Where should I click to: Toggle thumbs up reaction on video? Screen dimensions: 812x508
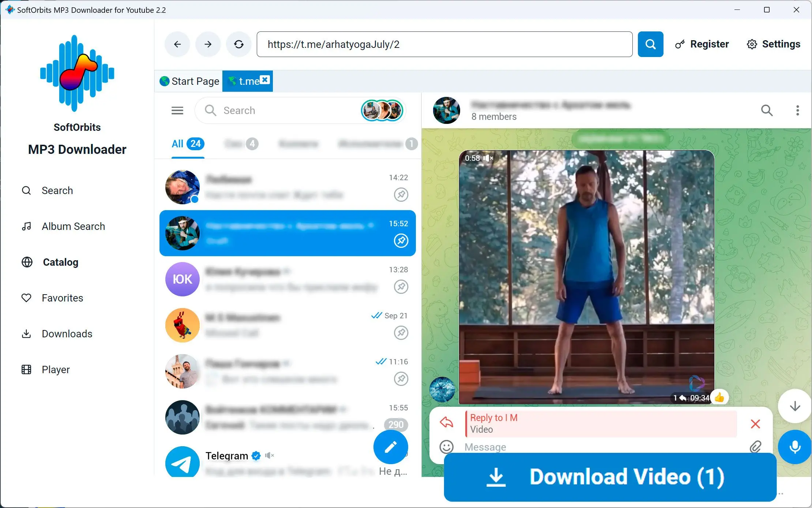(x=719, y=397)
